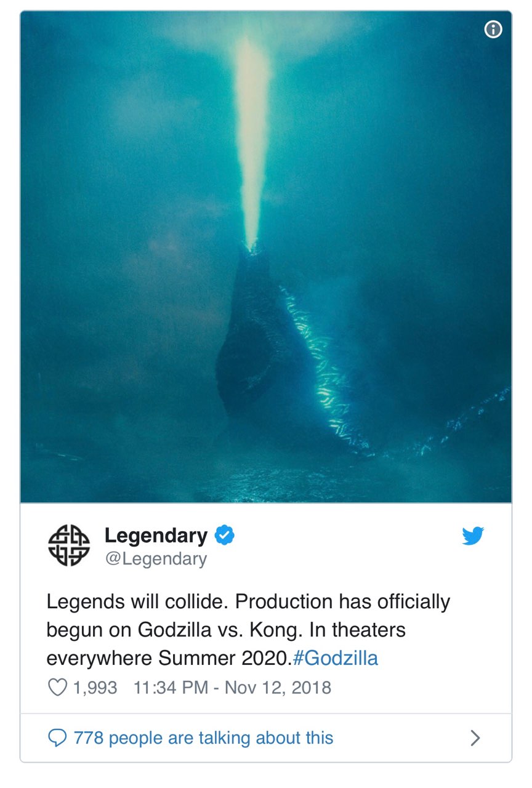Open the Godzilla poster image
Image resolution: width=532 pixels, height=788 pixels.
click(266, 257)
